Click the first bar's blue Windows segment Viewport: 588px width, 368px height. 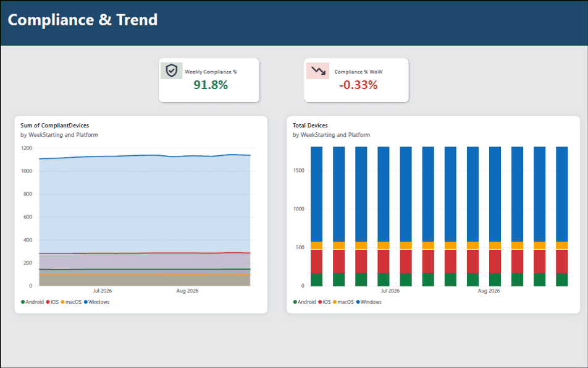[316, 194]
